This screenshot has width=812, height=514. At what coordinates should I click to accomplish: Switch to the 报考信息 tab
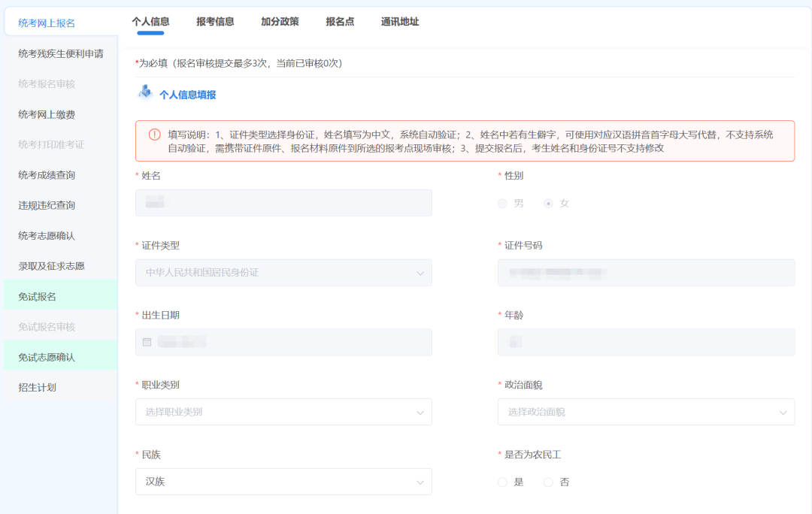[x=215, y=22]
